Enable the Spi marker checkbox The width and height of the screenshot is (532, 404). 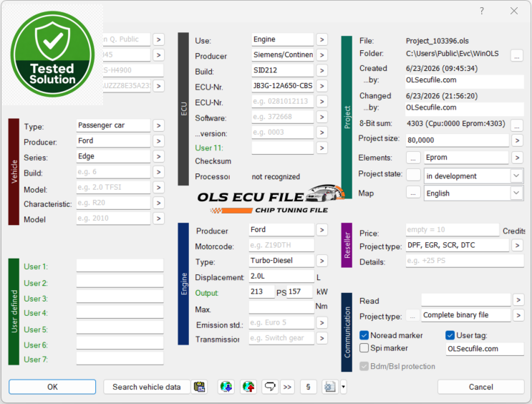(364, 348)
